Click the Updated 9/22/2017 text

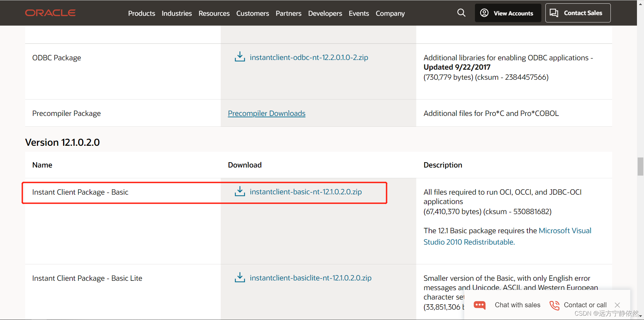click(457, 67)
